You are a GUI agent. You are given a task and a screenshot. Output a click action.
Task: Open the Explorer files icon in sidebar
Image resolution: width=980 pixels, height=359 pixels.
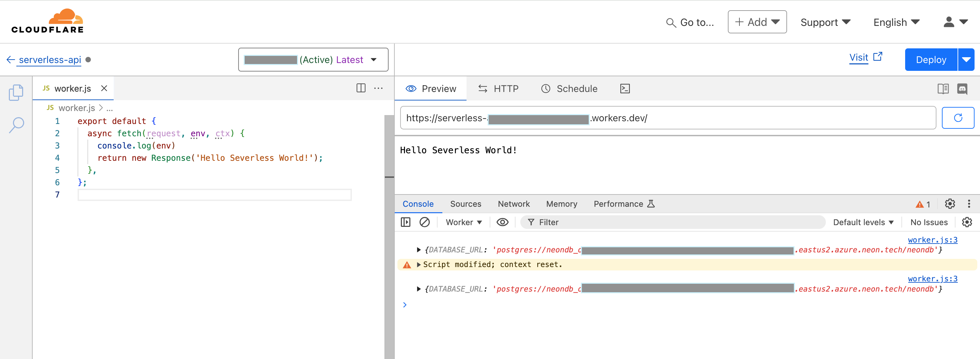16,93
